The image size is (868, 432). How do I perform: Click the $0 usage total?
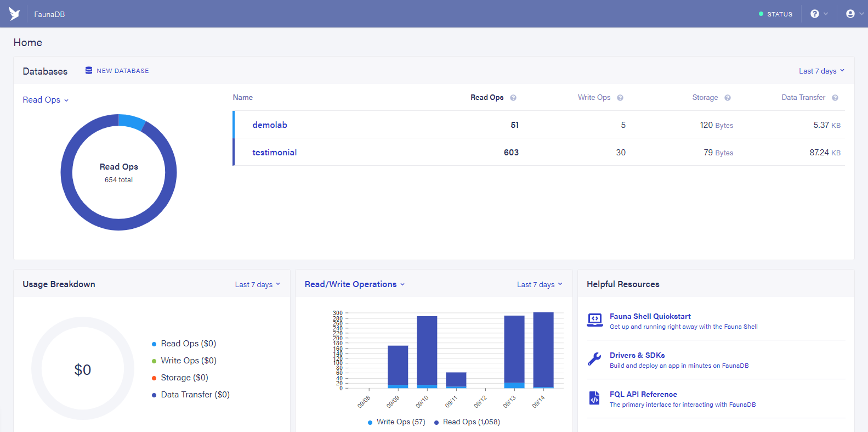pyautogui.click(x=83, y=370)
